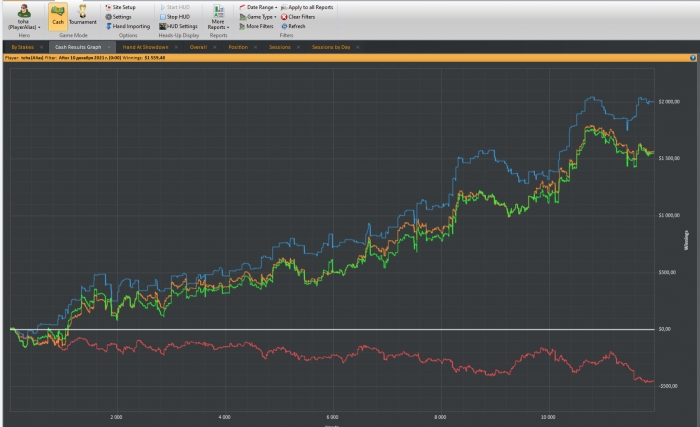Screen dimensions: 700x427
Task: Apply filter to all reports
Action: click(310, 7)
